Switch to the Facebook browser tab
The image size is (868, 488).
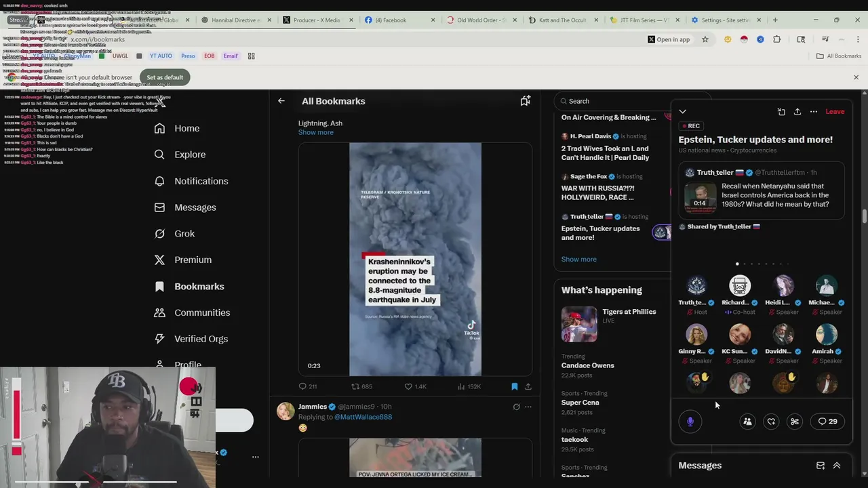point(400,20)
